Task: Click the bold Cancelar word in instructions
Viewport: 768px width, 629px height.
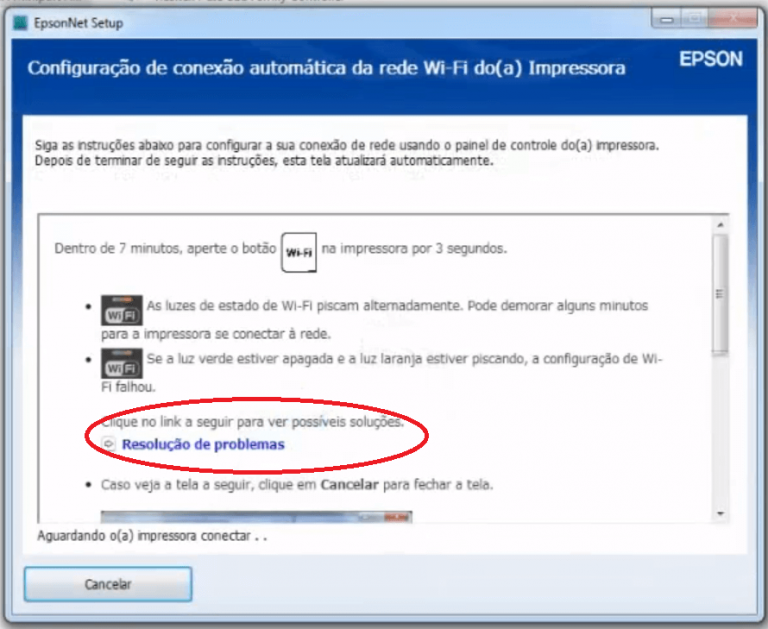Action: point(349,485)
